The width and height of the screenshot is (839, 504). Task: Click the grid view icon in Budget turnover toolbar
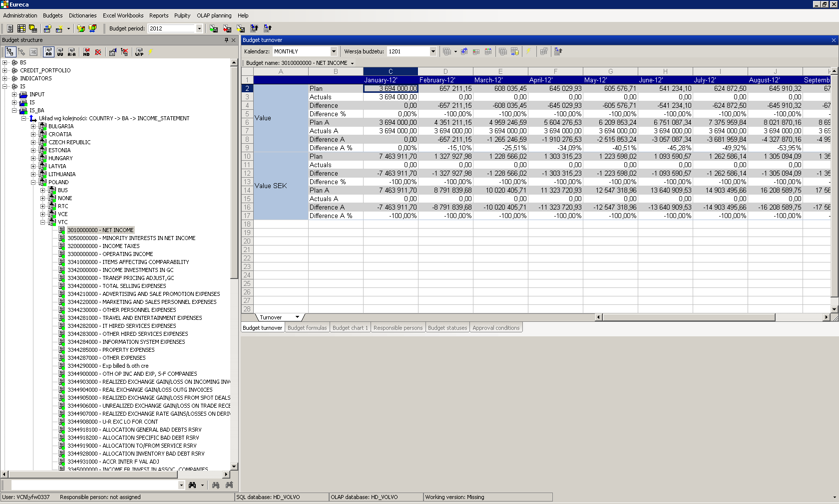pyautogui.click(x=447, y=51)
